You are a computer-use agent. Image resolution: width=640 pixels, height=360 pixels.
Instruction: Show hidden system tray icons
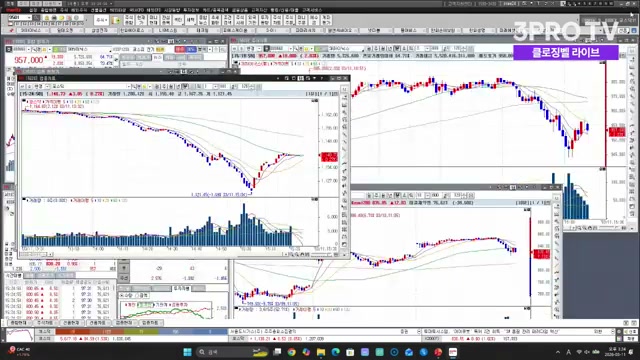point(558,352)
